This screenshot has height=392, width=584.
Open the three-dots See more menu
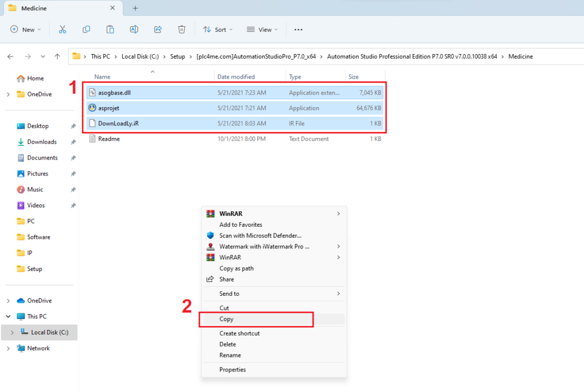[x=298, y=30]
